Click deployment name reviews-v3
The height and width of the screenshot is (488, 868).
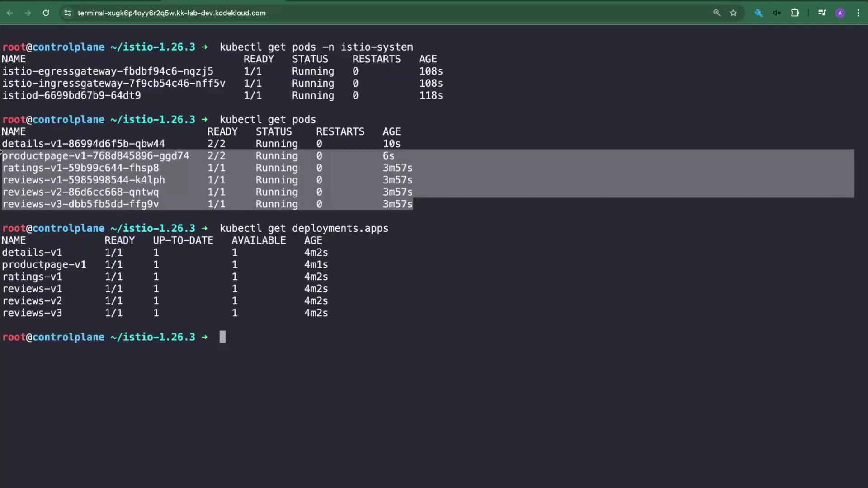32,313
